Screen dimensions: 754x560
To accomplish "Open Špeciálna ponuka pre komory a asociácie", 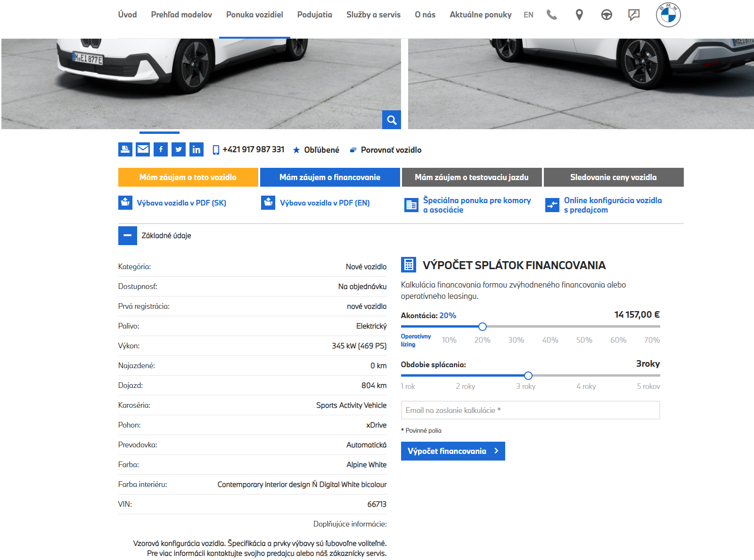I will [x=468, y=205].
